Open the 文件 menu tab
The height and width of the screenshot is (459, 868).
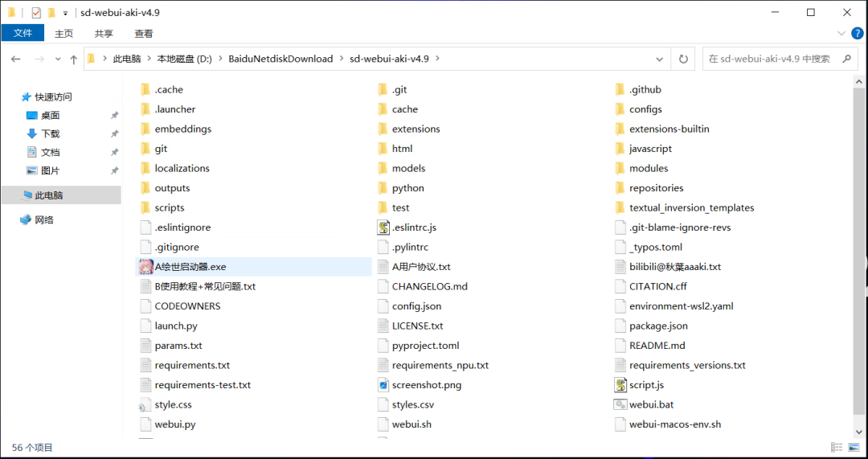pyautogui.click(x=23, y=33)
